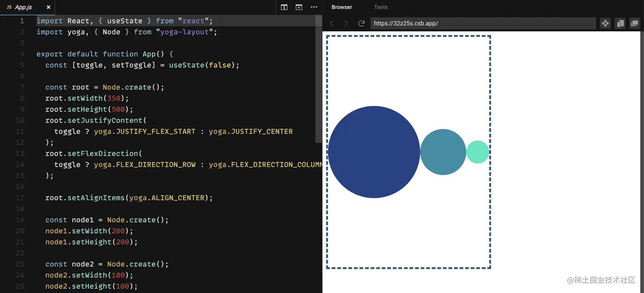Click "setJustifyContent" in the code
The height and width of the screenshot is (293, 644).
105,121
